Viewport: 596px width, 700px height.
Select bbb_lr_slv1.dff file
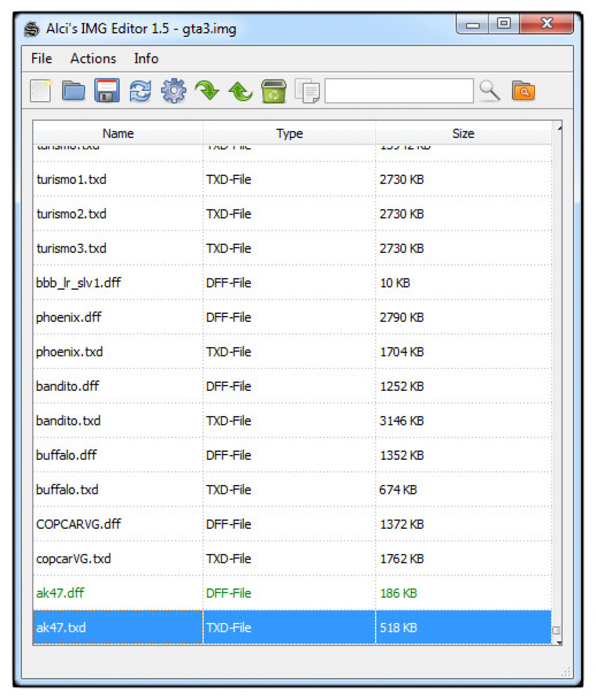coord(292,283)
